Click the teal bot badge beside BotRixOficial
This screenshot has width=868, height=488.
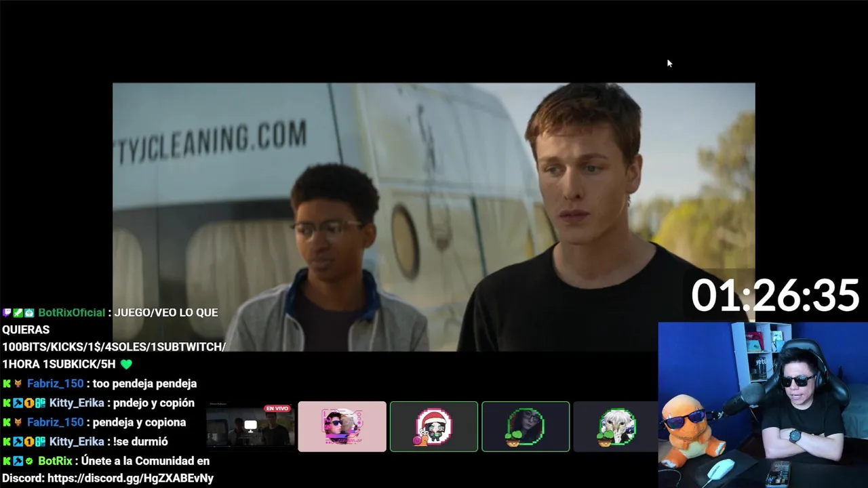(x=28, y=312)
